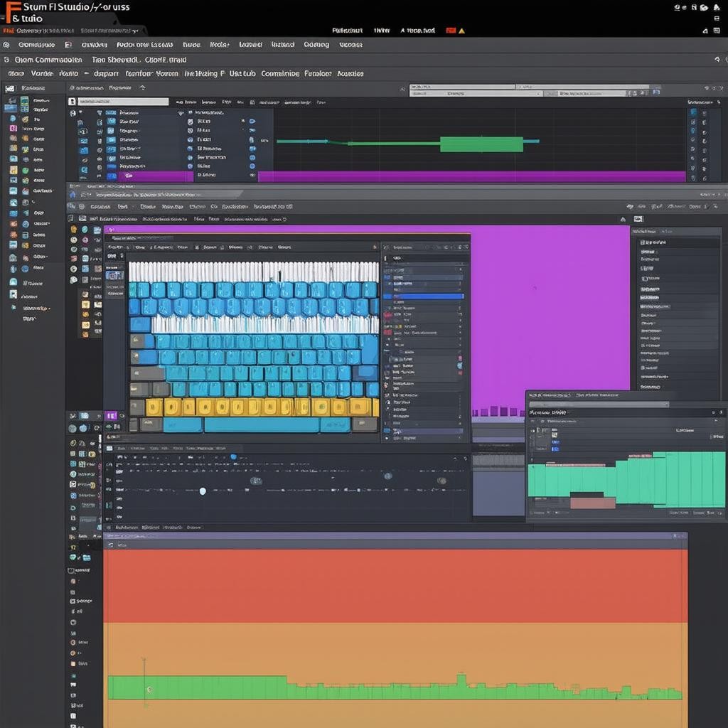Click the purple square icon below the keyboard panel
Screen dimensions: 728x728
point(111,415)
